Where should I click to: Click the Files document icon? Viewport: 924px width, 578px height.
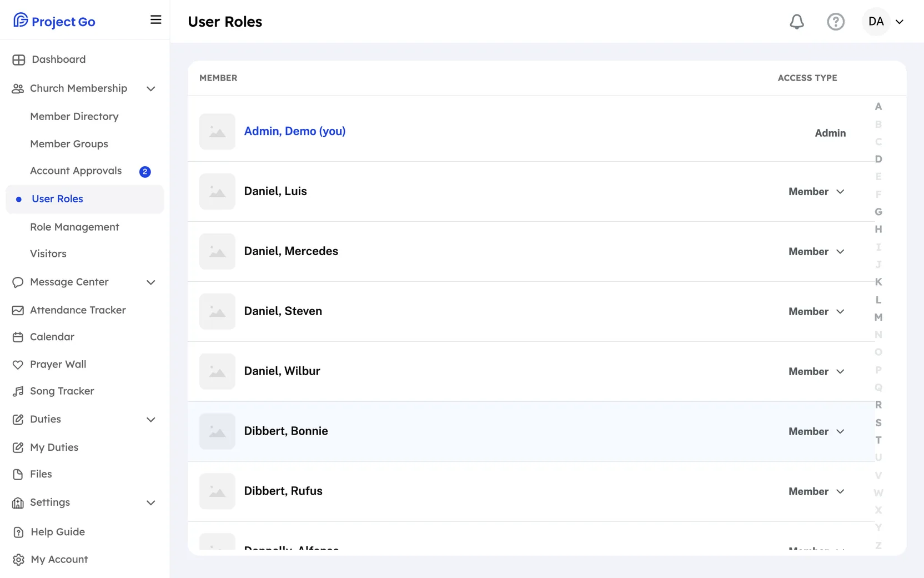click(18, 474)
